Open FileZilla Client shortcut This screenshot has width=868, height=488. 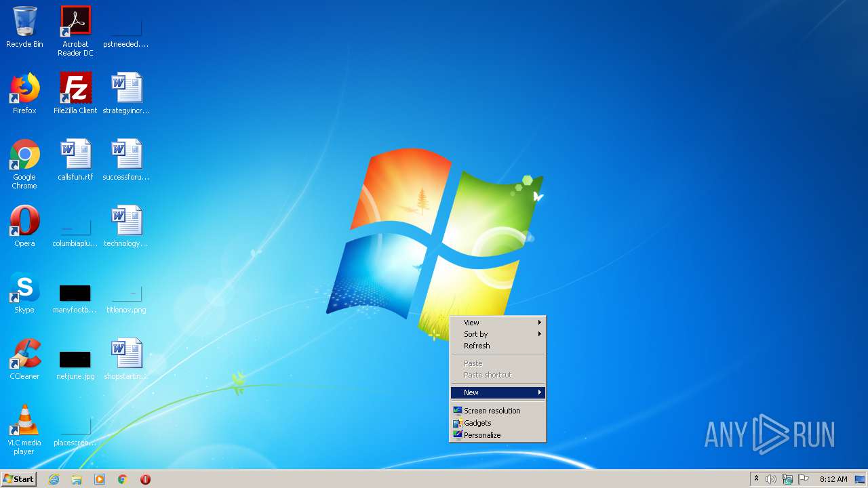point(75,94)
